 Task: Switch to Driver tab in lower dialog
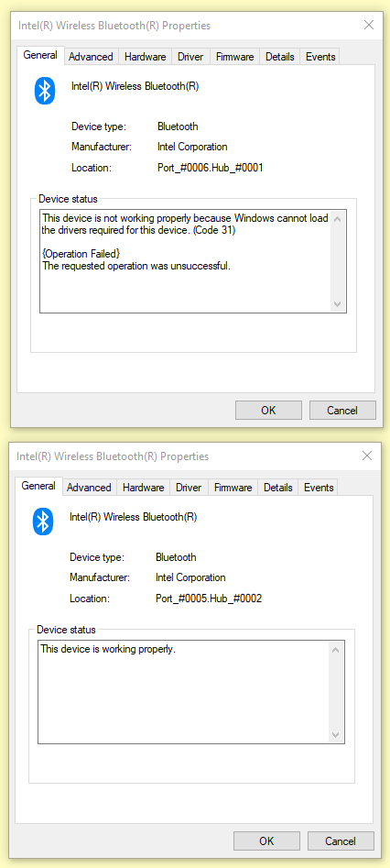click(189, 487)
